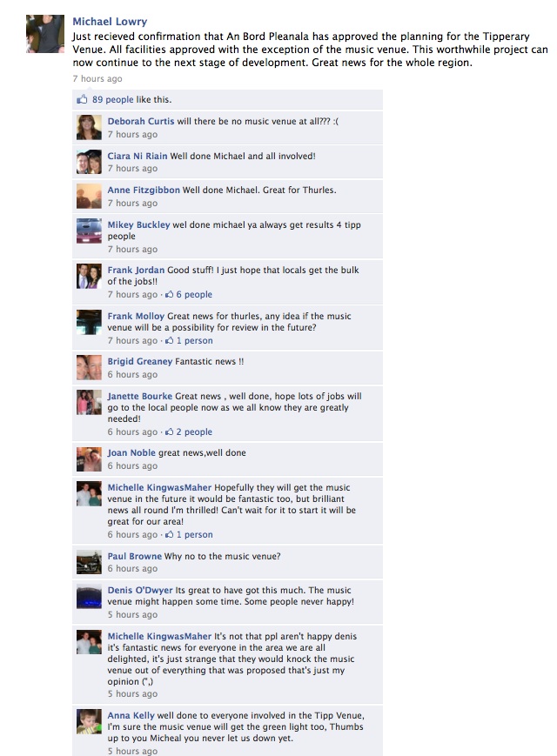
Task: Click the thumbs-up icon beside 89 people
Action: pyautogui.click(x=82, y=99)
